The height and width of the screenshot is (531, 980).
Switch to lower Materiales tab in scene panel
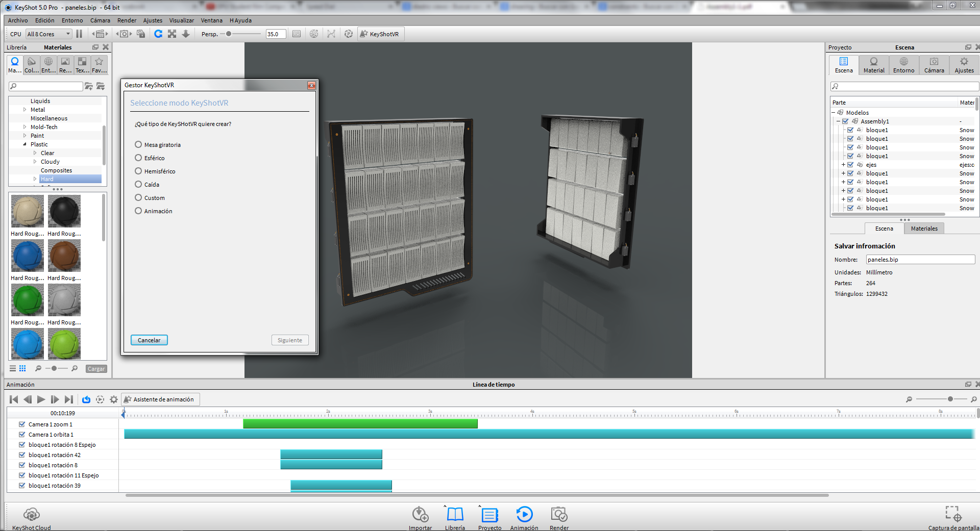pos(924,229)
